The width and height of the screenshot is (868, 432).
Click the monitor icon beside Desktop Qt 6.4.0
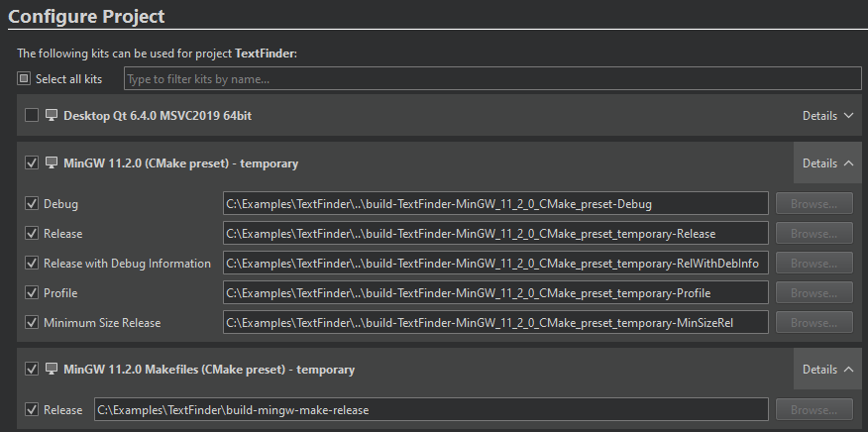pos(52,116)
